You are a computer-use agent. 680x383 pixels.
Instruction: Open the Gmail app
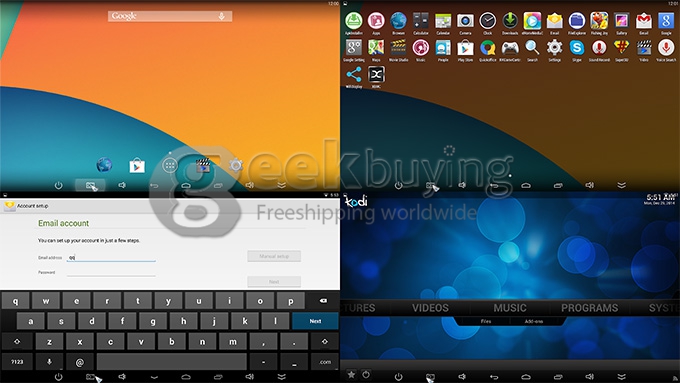click(x=644, y=21)
